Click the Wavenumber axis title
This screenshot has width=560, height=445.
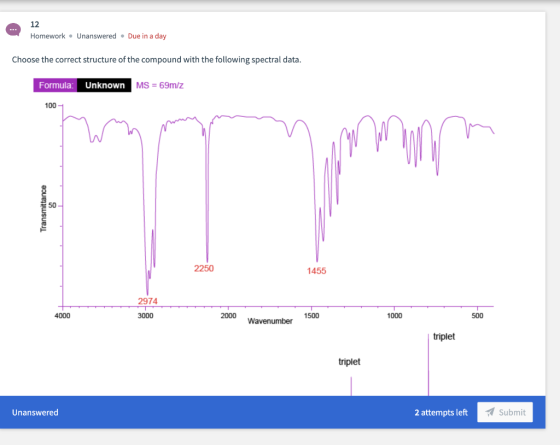click(270, 321)
